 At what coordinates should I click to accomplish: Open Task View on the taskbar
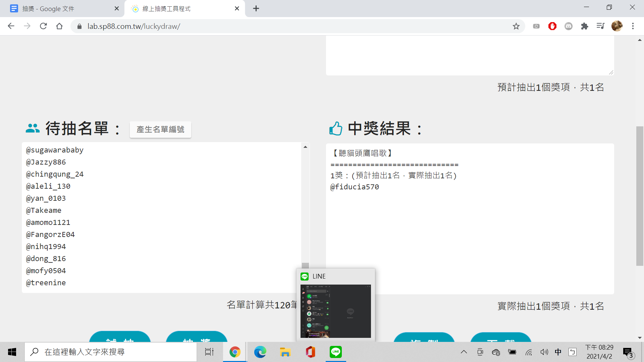tap(209, 352)
